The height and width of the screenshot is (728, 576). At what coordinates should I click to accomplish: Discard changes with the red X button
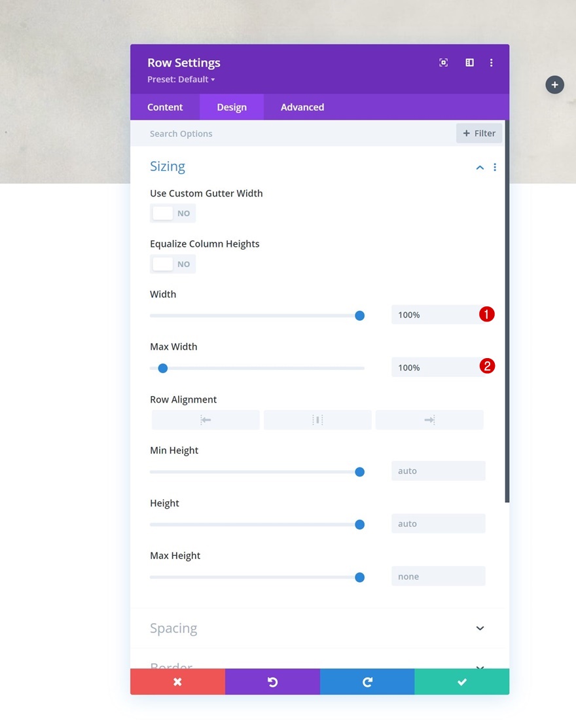178,682
